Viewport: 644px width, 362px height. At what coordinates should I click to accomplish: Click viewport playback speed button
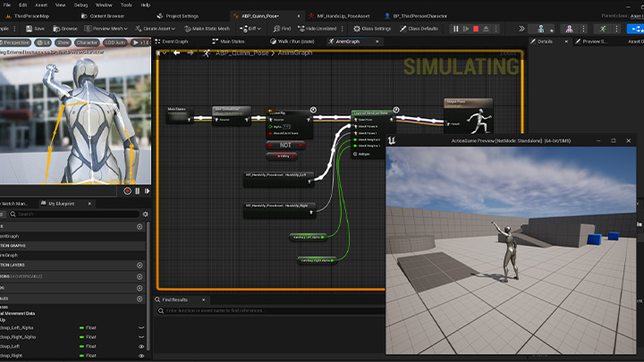coord(141,42)
